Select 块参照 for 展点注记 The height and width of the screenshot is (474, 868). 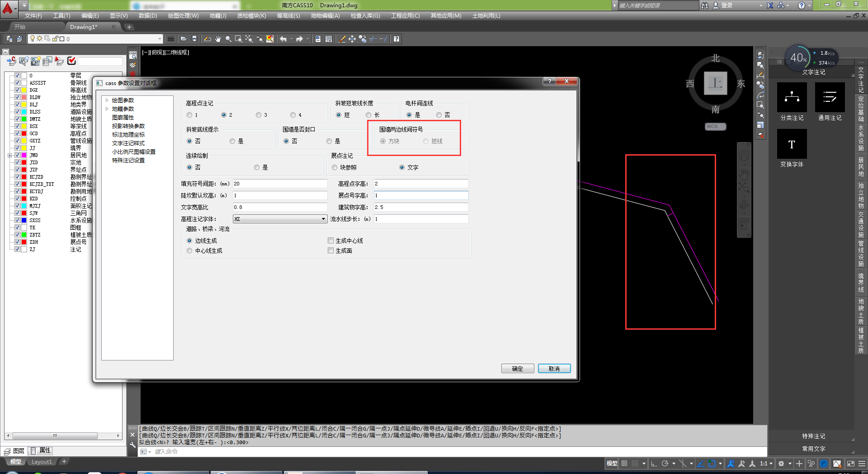click(x=335, y=167)
